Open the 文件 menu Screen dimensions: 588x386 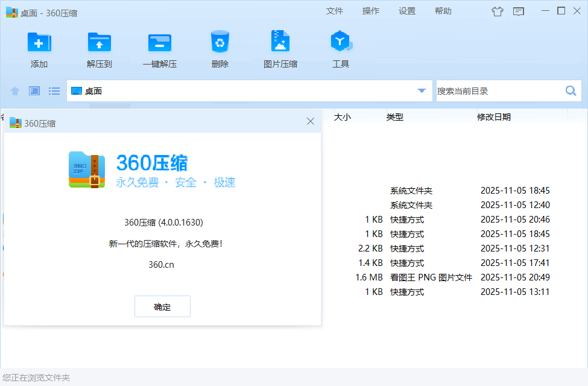[335, 10]
